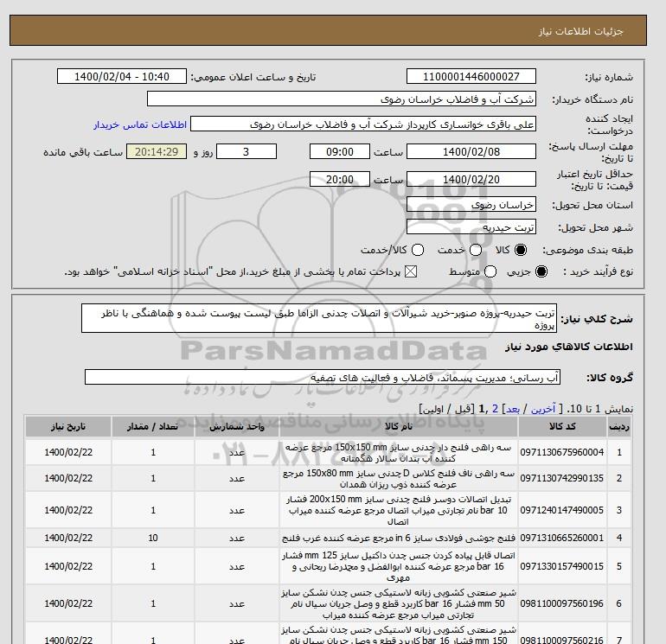
Task: Click item code 0971130675960004
Action: [562, 453]
